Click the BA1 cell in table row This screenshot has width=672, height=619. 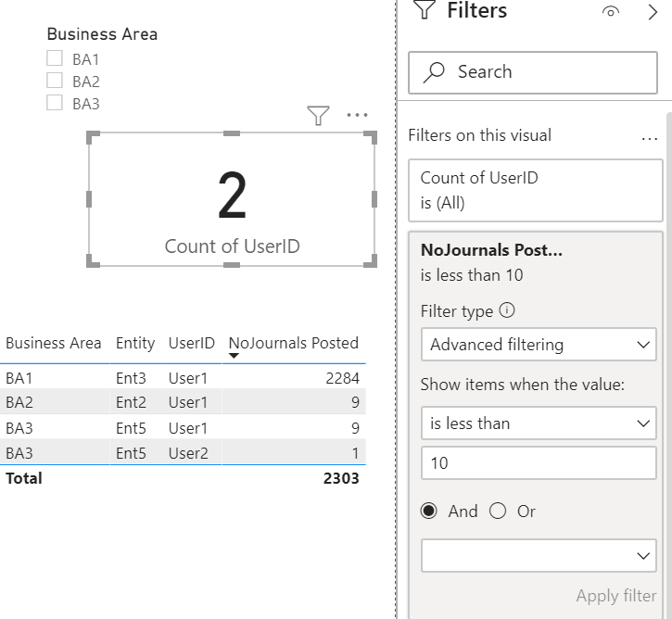(x=19, y=378)
